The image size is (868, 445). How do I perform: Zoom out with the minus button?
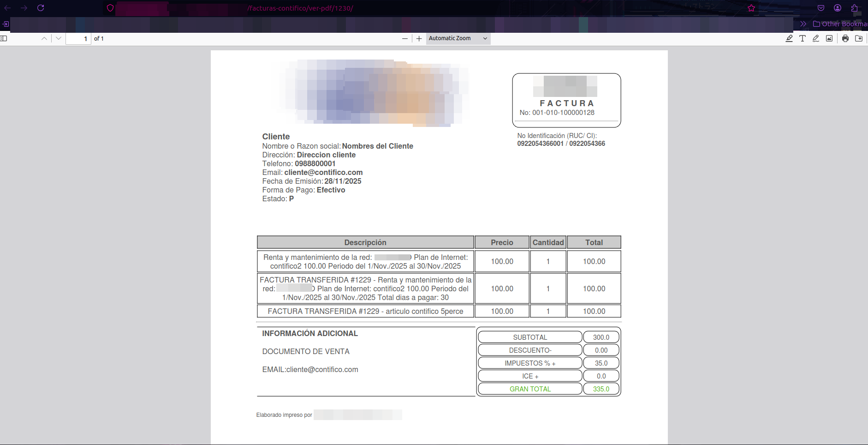pos(405,39)
